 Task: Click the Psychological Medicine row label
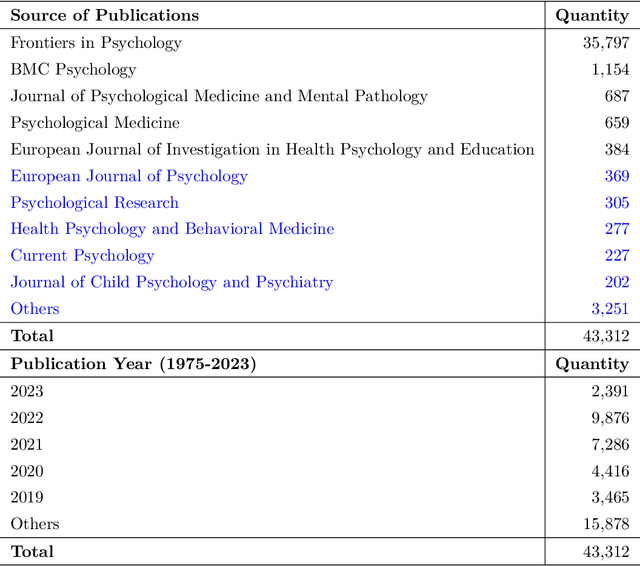click(x=95, y=123)
